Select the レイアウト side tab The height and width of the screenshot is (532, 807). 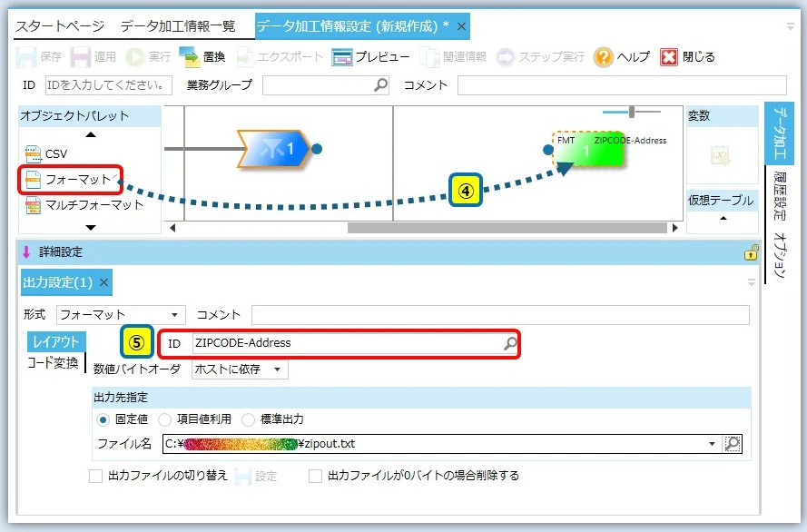pos(56,341)
